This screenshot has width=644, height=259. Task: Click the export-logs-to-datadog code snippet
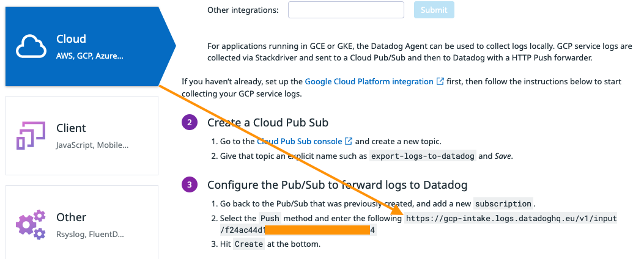coord(423,156)
